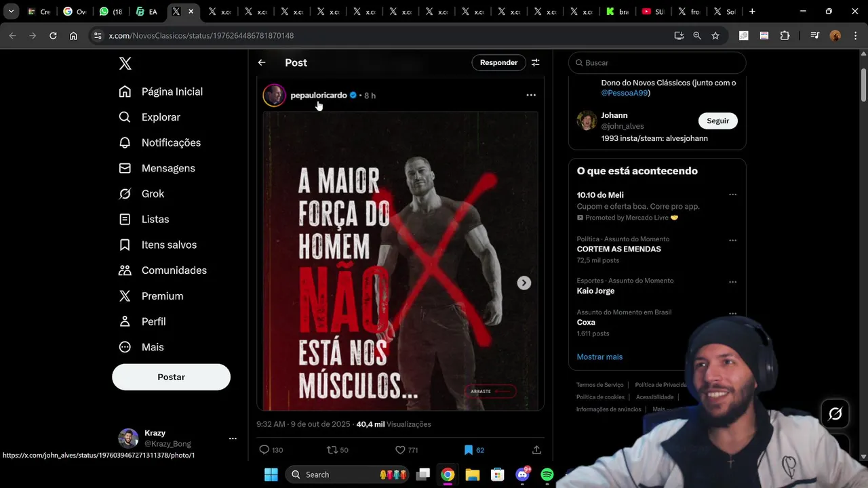Open Mensagens envelope icon
The height and width of the screenshot is (488, 868).
125,168
